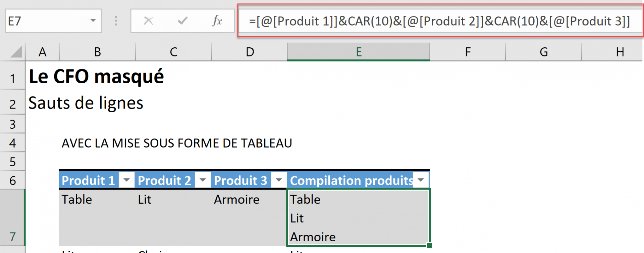
Task: Click the Name Box showing E7
Action: (x=47, y=21)
